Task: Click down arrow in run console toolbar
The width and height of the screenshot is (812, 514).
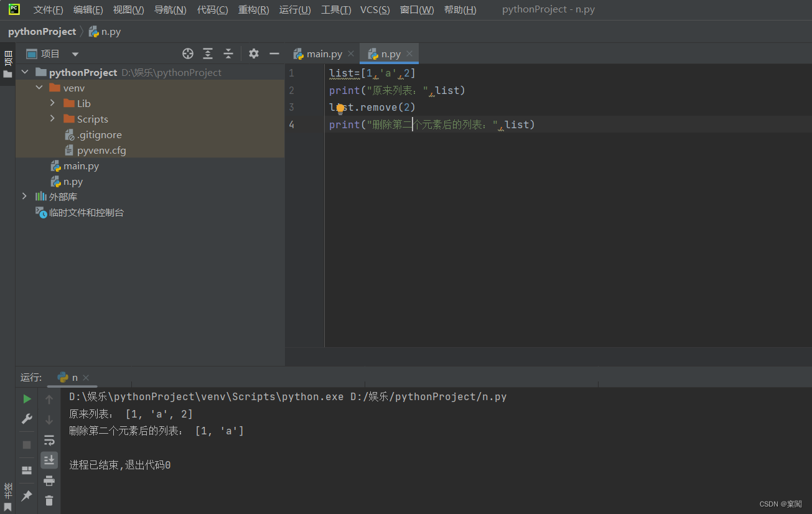Action: (49, 420)
